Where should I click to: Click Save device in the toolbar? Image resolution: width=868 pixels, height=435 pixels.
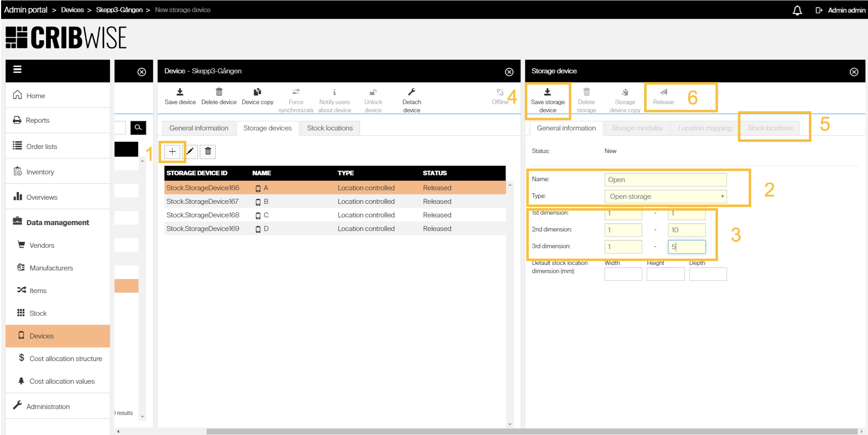click(x=180, y=97)
